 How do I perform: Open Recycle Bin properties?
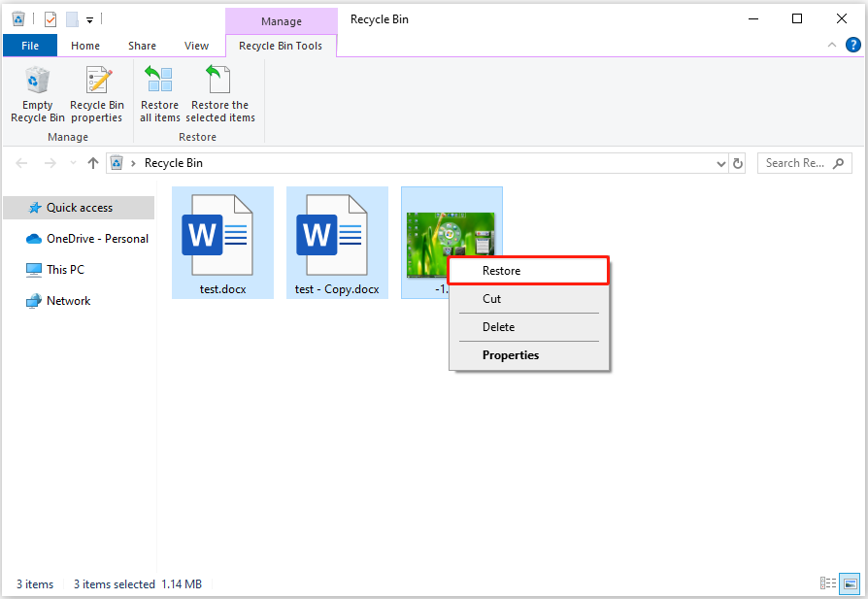[97, 94]
